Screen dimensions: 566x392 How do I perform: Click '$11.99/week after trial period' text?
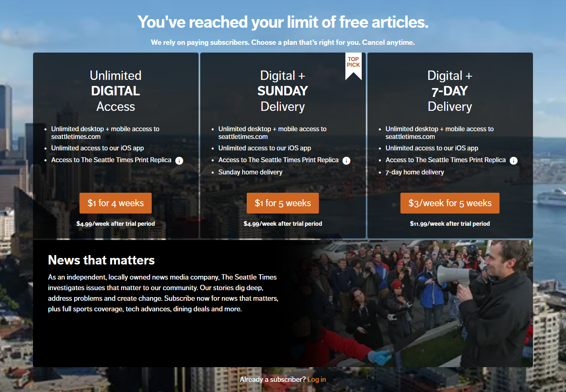[450, 224]
